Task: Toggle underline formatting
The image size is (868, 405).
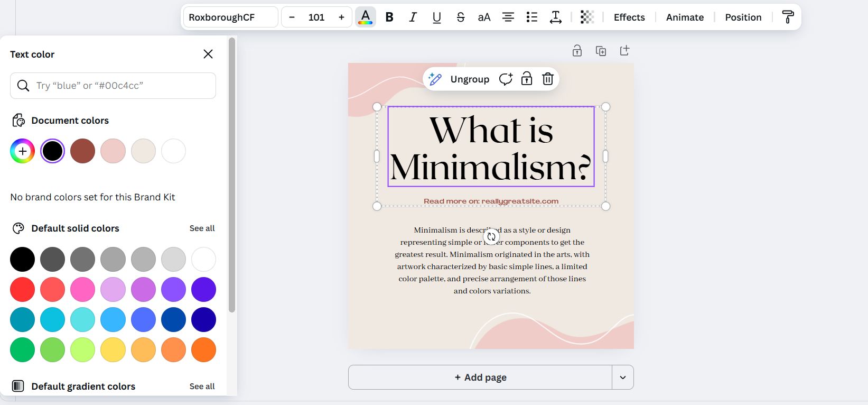Action: 437,17
